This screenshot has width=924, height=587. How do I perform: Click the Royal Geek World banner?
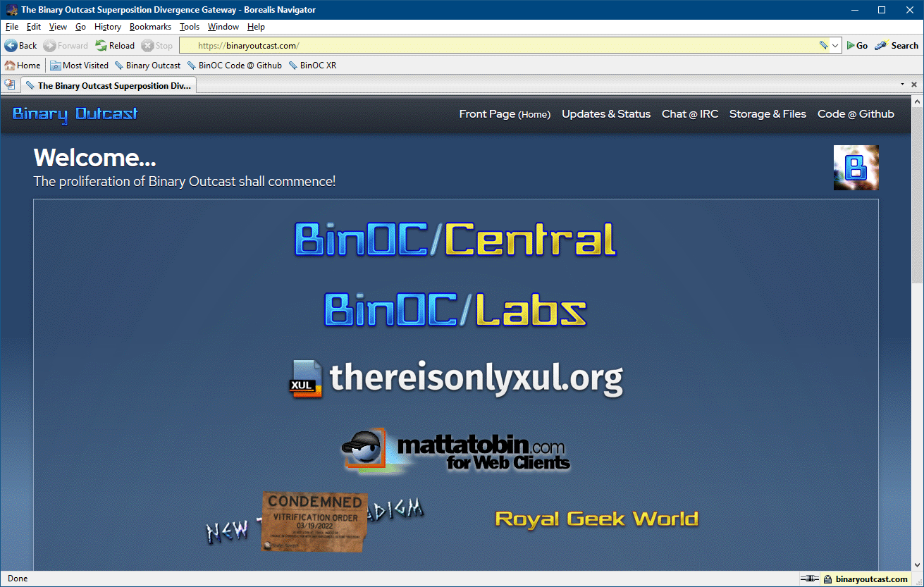click(x=596, y=519)
